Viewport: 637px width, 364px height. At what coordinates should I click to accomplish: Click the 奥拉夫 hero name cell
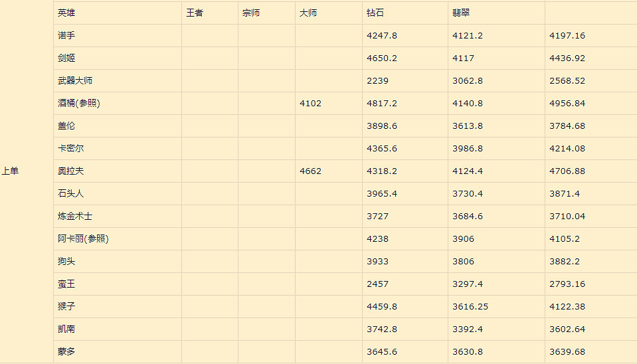(70, 171)
